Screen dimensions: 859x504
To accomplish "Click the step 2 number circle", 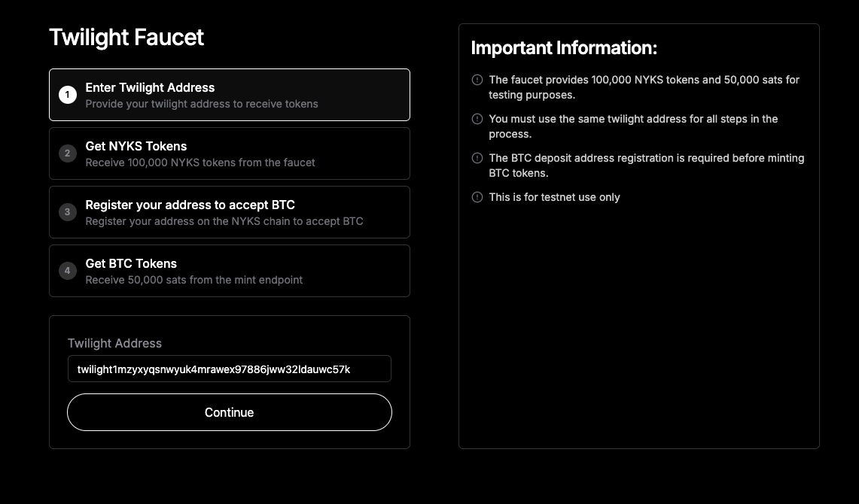I will click(x=68, y=153).
